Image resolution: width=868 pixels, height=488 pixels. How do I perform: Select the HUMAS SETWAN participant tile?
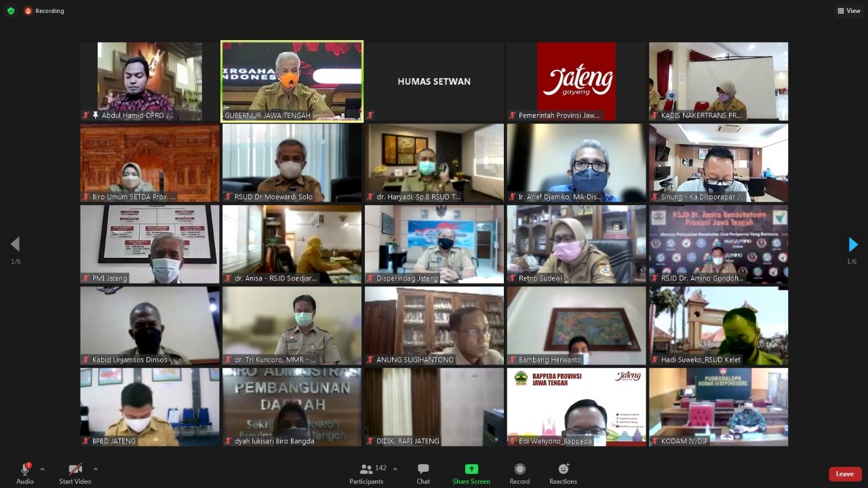(x=434, y=81)
